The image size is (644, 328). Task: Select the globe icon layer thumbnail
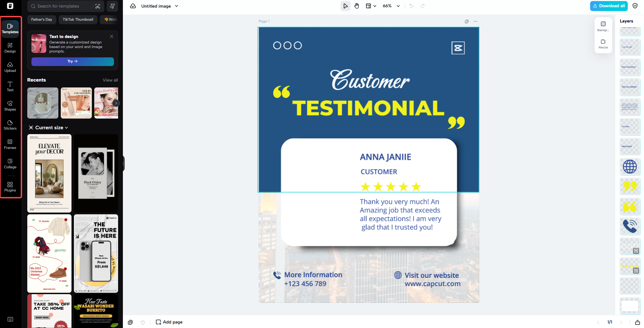[630, 167]
